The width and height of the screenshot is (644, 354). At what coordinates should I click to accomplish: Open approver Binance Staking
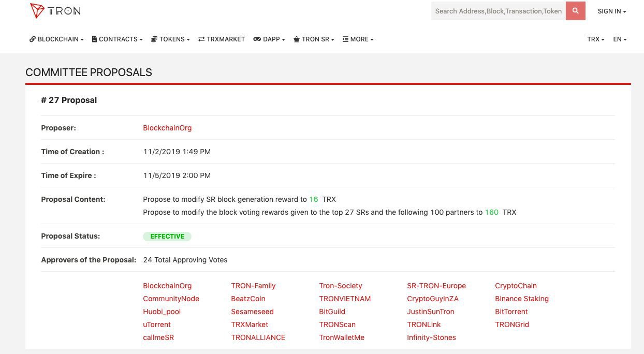pyautogui.click(x=522, y=299)
